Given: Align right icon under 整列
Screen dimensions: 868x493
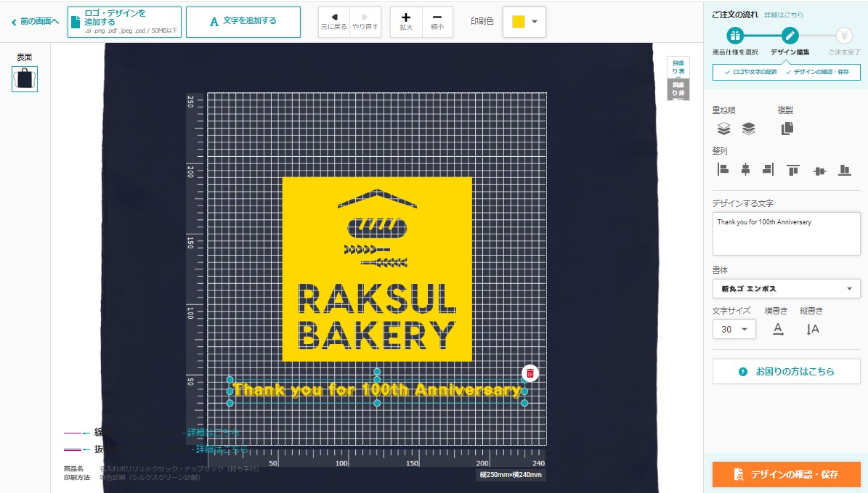Looking at the screenshot, I should (768, 169).
